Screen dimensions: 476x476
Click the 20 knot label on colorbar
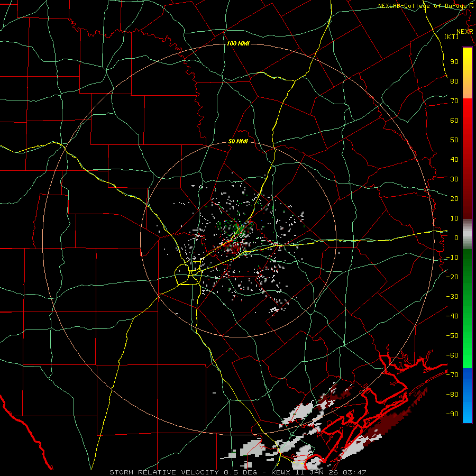coord(454,198)
